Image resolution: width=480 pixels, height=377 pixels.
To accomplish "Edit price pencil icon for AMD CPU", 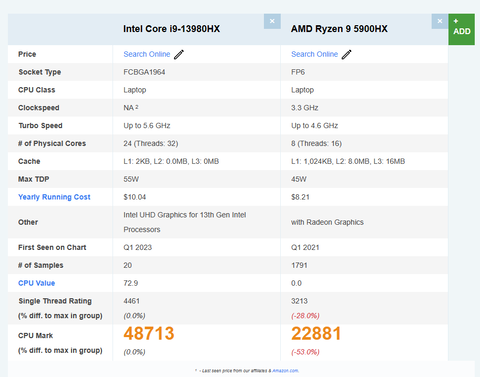I will click(x=347, y=54).
